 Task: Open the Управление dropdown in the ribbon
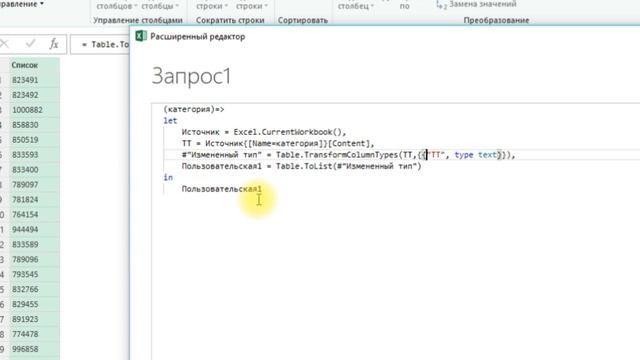tap(22, 4)
